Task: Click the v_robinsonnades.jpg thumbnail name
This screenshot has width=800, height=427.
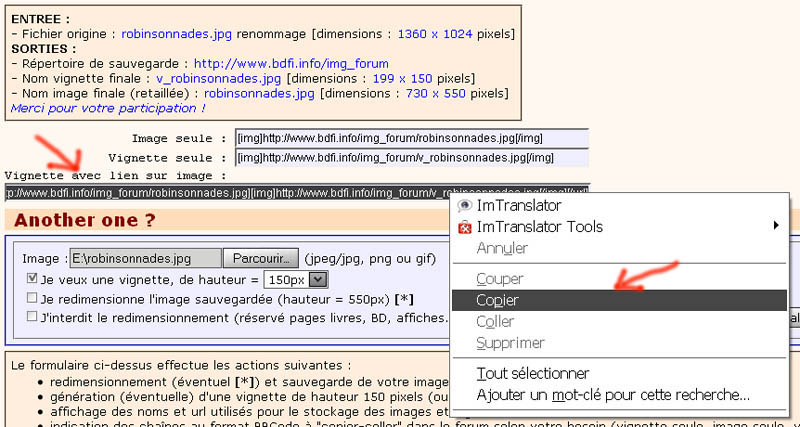Action: click(x=218, y=79)
